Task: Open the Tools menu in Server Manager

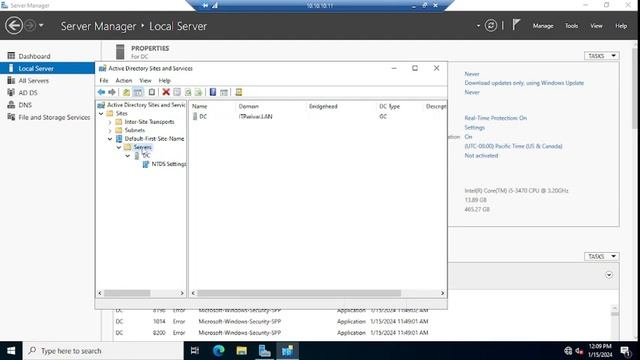Action: pyautogui.click(x=571, y=26)
